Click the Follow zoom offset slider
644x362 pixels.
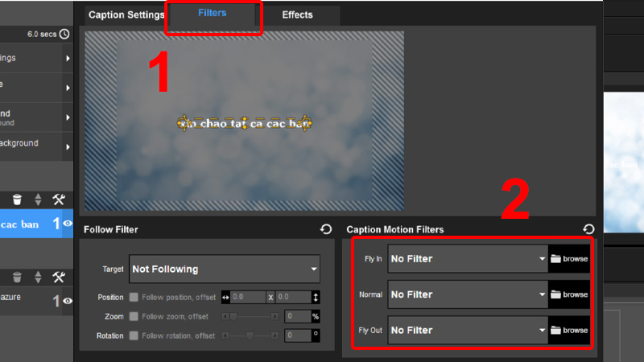(x=251, y=316)
